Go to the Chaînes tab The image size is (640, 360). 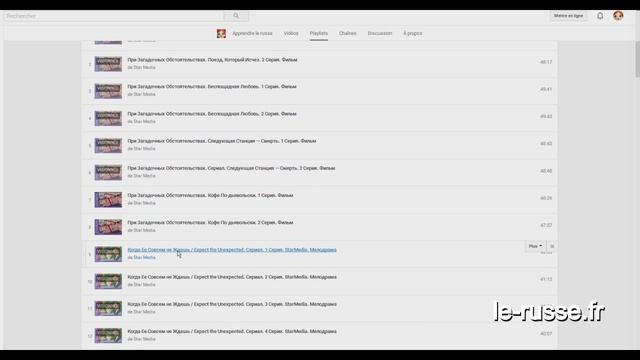(x=347, y=33)
